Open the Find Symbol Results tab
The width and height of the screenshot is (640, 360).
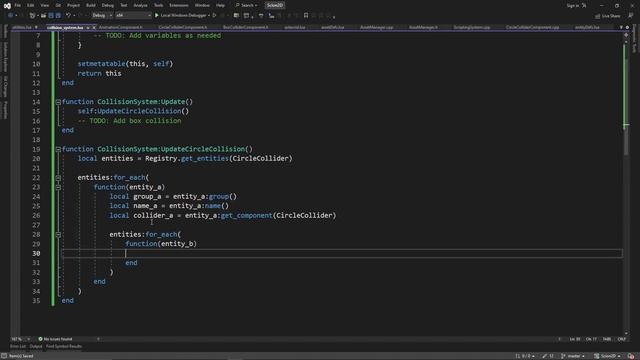tap(64, 346)
